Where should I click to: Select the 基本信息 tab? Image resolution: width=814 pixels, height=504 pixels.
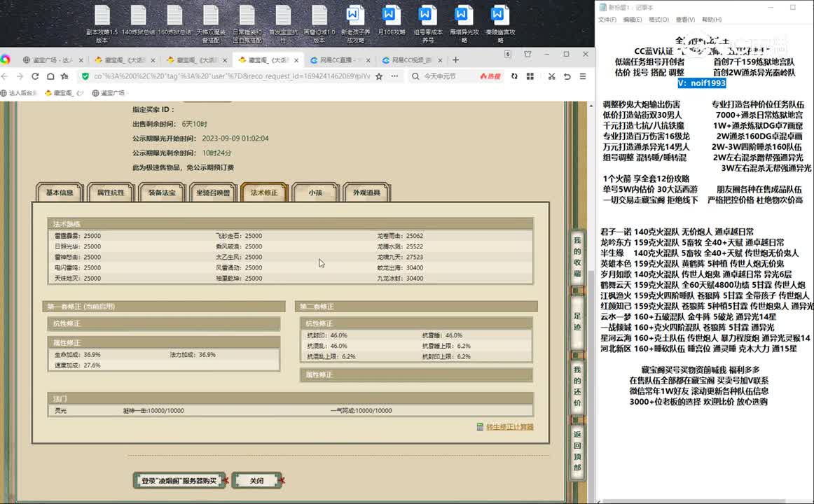60,192
